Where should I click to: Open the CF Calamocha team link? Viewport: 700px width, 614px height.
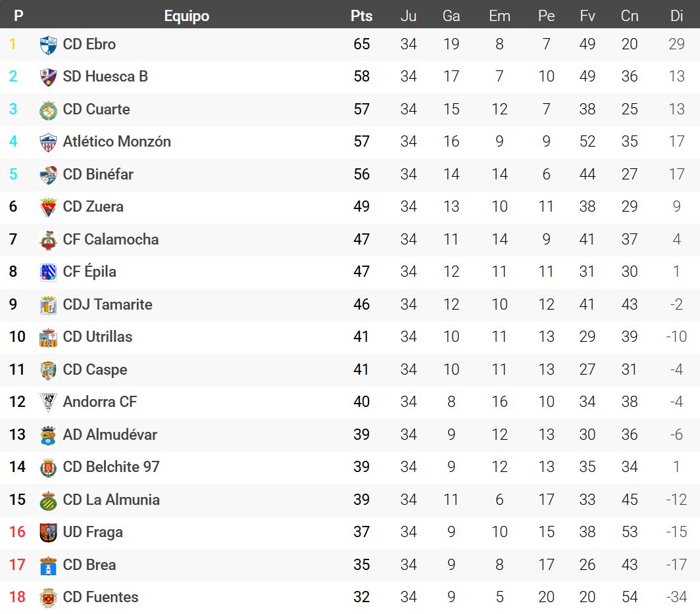111,239
